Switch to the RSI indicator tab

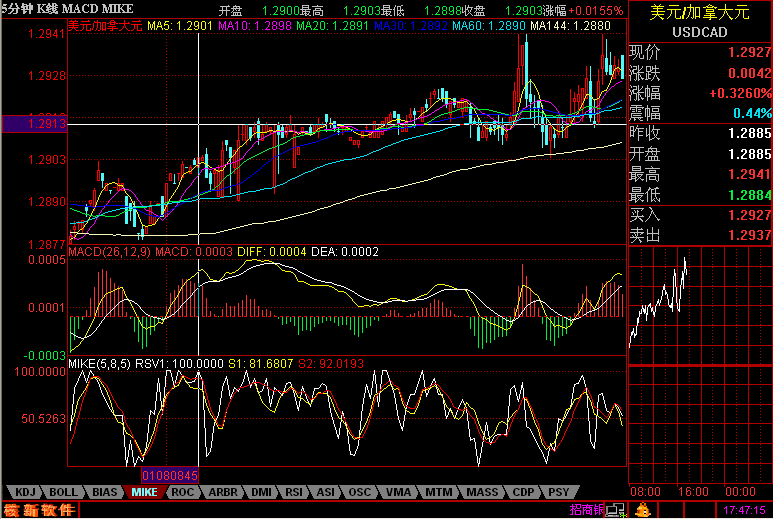point(294,492)
